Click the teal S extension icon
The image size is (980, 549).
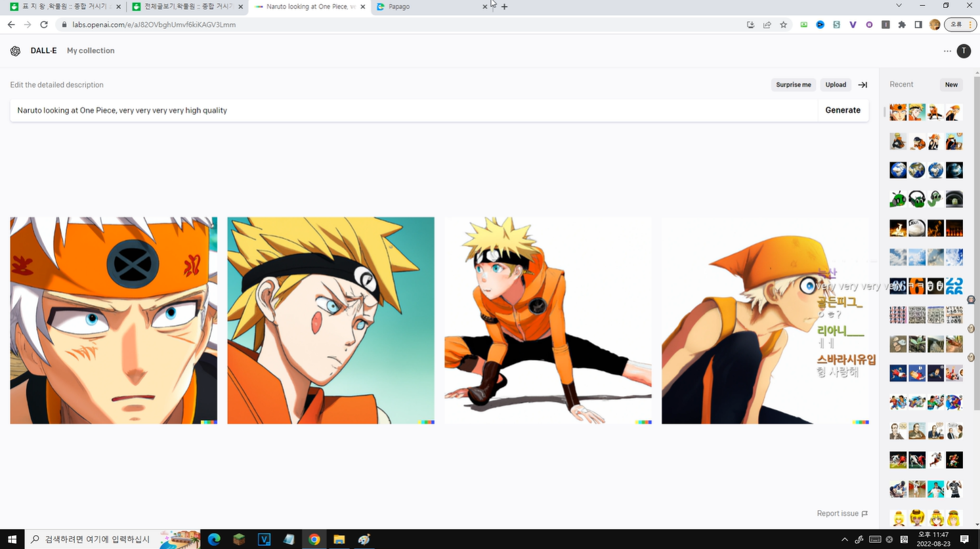tap(836, 25)
